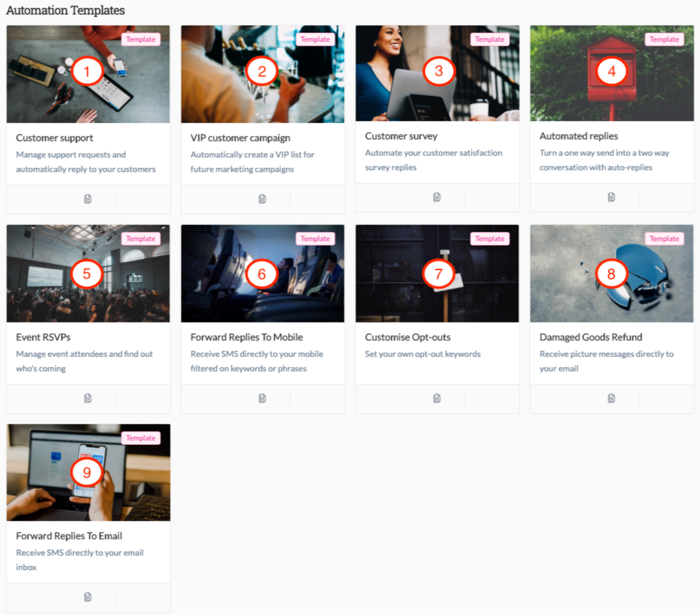Click "Receive SMS directly to your email inbox" text
700x615 pixels.
pyautogui.click(x=79, y=560)
